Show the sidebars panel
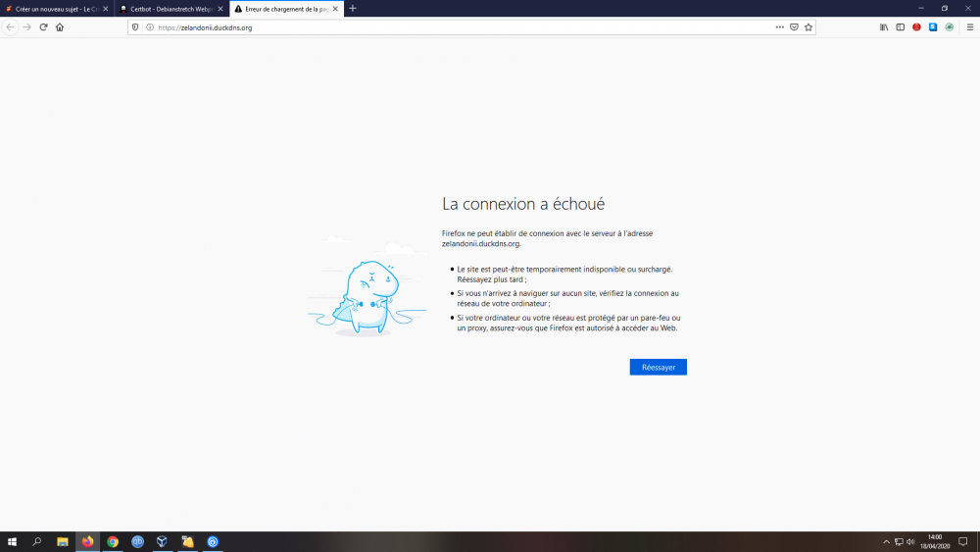The width and height of the screenshot is (980, 552). (x=901, y=27)
